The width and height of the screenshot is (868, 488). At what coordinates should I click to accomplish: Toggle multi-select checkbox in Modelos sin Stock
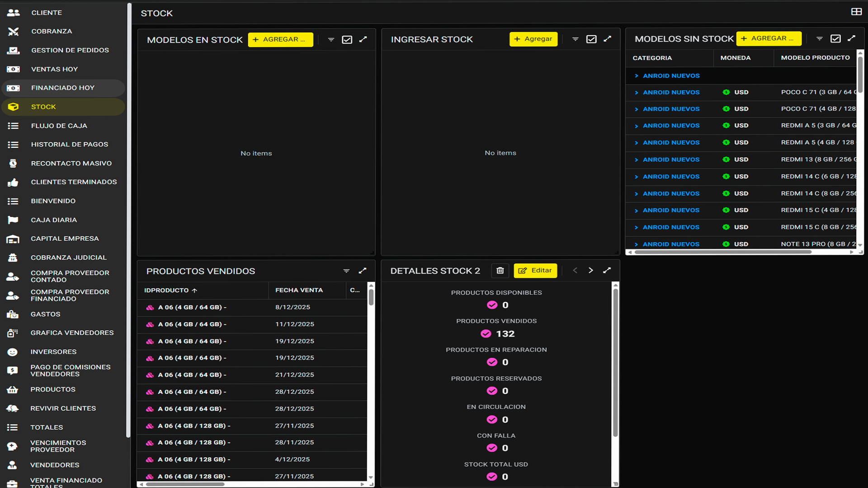click(x=835, y=39)
